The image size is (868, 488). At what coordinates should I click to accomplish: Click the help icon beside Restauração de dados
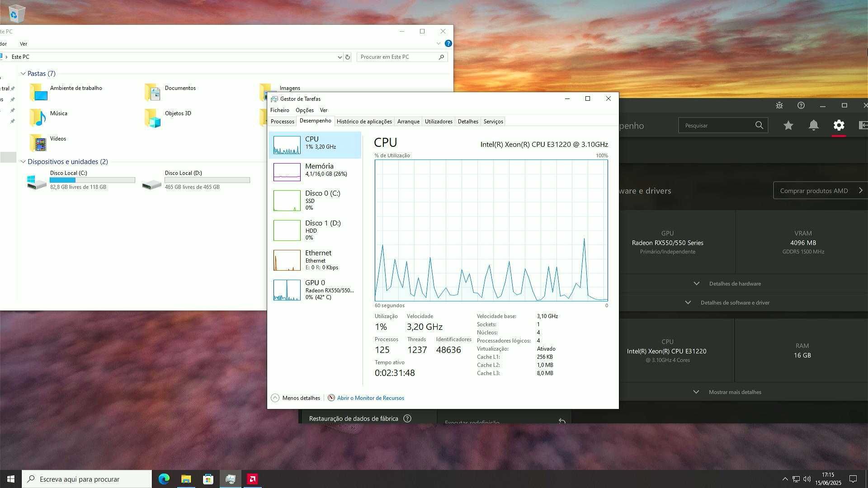coord(407,418)
